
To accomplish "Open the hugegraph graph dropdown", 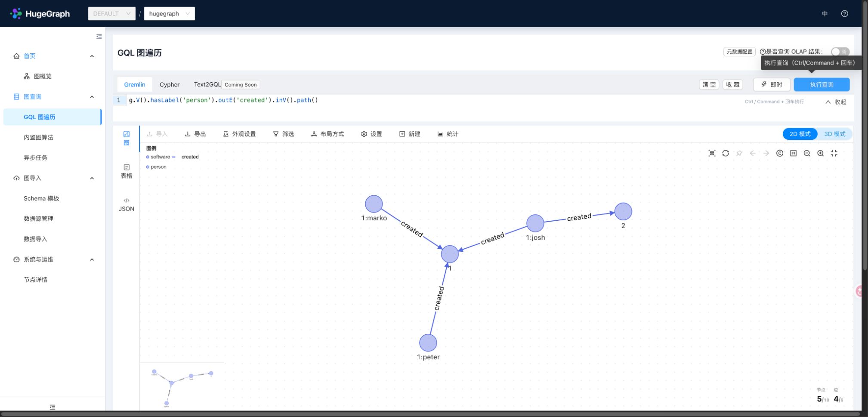I will coord(169,13).
